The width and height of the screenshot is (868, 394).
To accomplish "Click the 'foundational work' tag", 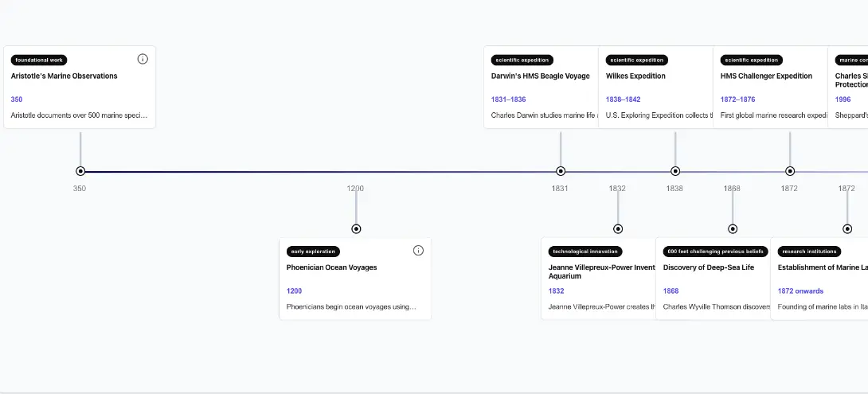I will pyautogui.click(x=39, y=60).
